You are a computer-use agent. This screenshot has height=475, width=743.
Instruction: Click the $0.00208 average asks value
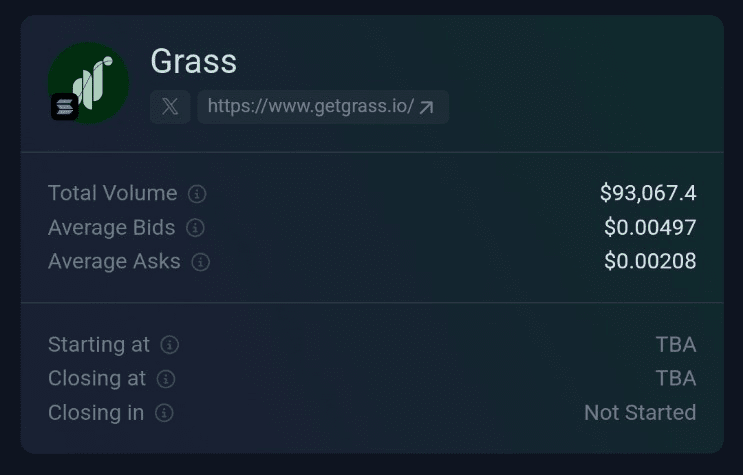pyautogui.click(x=650, y=261)
